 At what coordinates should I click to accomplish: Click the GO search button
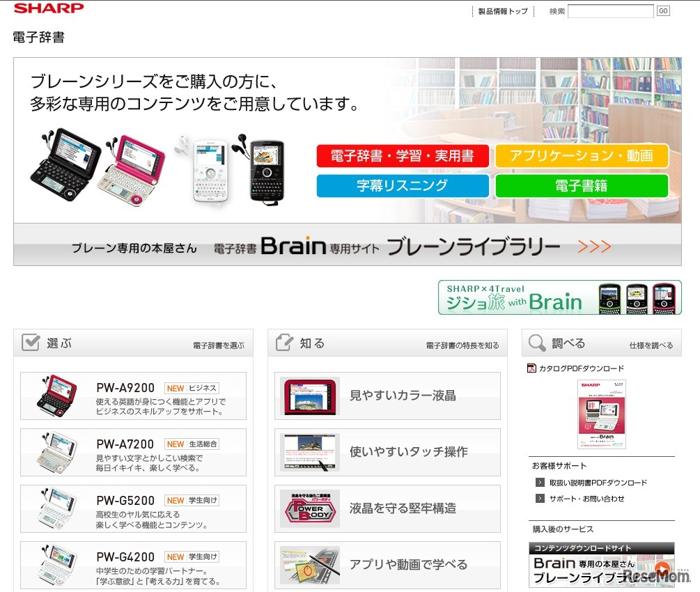(x=663, y=11)
